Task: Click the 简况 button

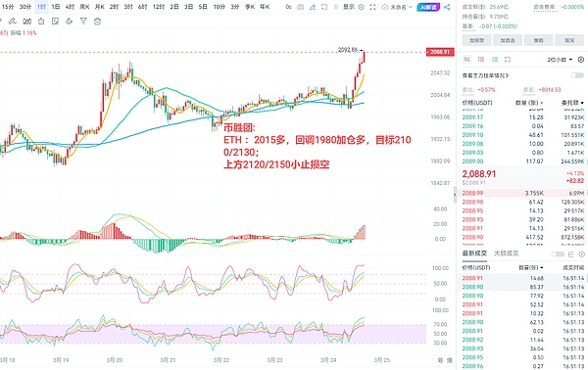Action: coord(569,40)
